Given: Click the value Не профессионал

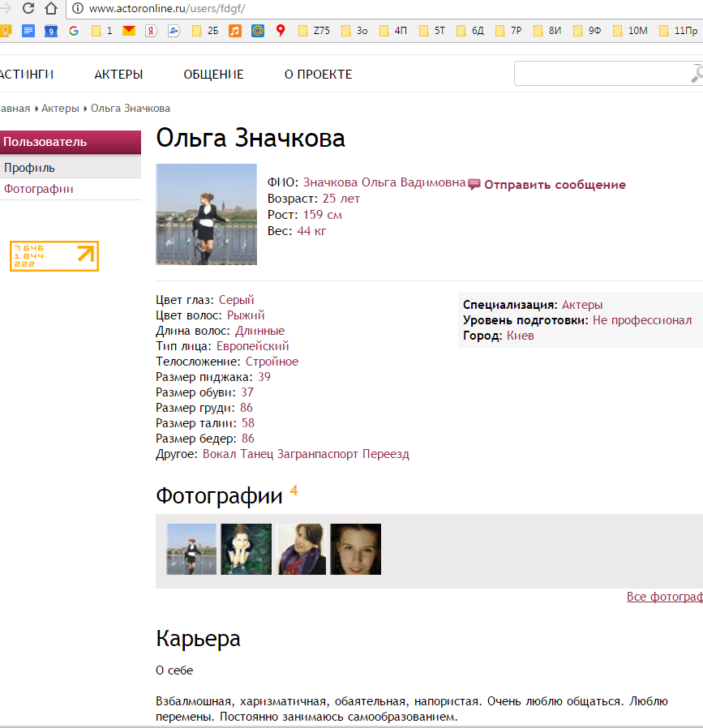Looking at the screenshot, I should click(x=642, y=320).
